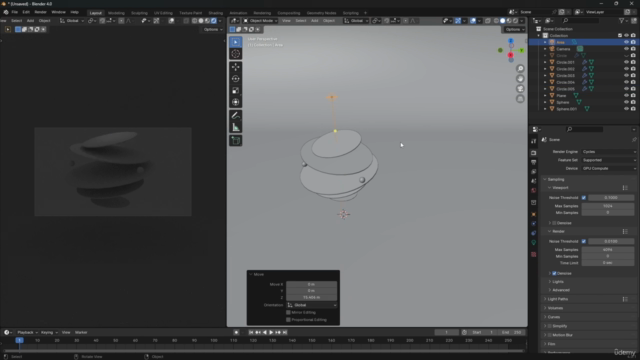Screen dimensions: 640x360
Task: Enable Proportional Editing checkbox in Move panel
Action: 289,320
